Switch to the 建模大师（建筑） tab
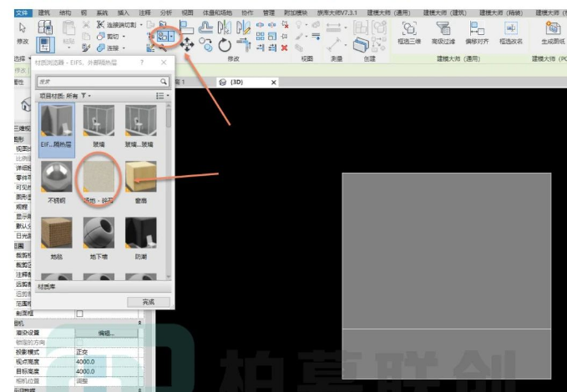567x392 pixels. pyautogui.click(x=445, y=13)
